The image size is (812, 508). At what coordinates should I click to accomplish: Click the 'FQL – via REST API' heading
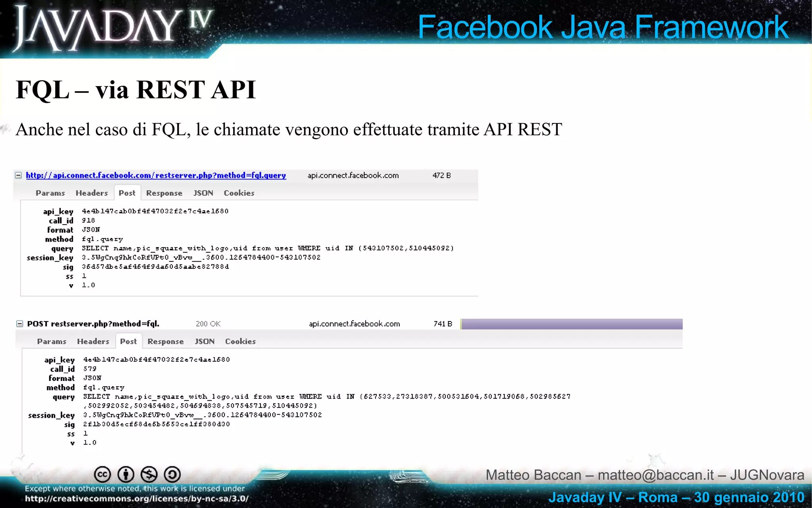point(136,90)
